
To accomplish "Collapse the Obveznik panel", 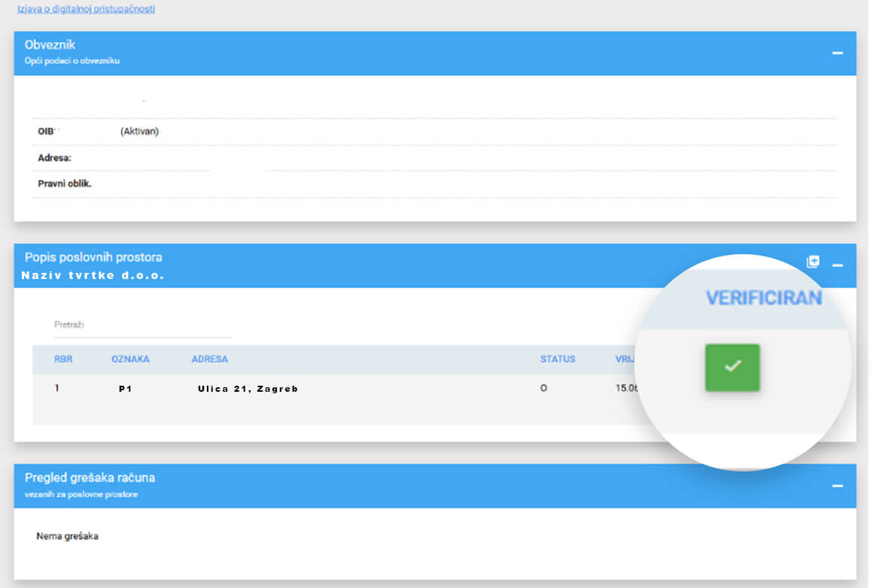I will [x=837, y=53].
